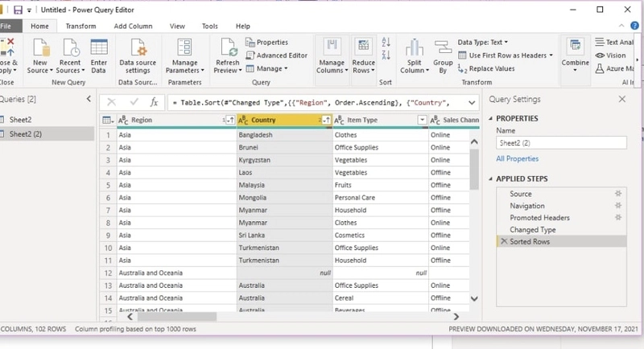Click the Combine icon
Viewport: 644px width, 349px height.
[x=576, y=47]
